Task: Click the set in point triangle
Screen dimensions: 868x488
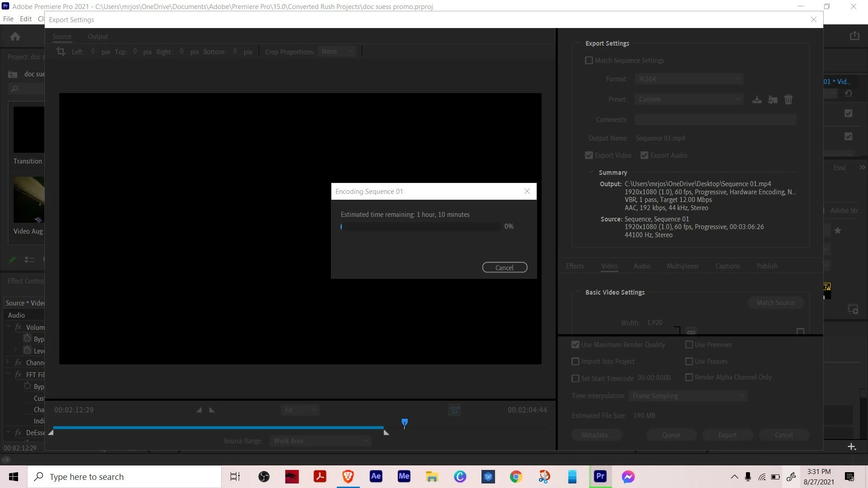Action: [x=199, y=410]
